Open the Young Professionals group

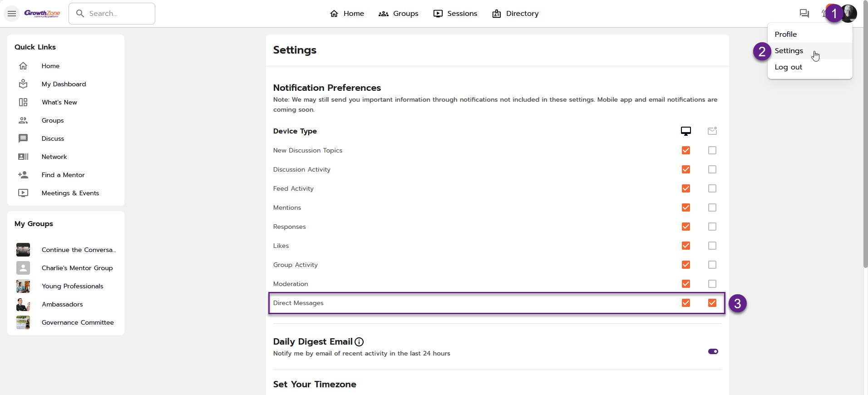tap(73, 286)
